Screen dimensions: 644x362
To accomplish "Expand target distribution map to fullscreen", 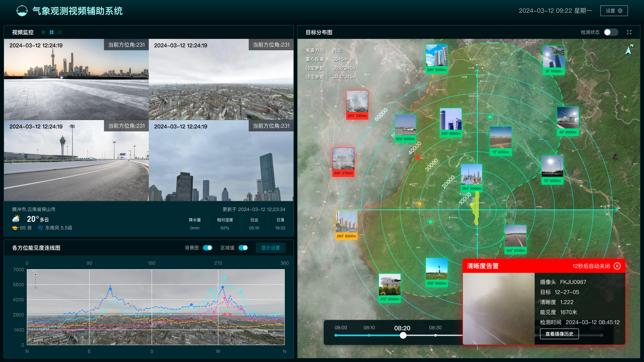I will pos(629,32).
